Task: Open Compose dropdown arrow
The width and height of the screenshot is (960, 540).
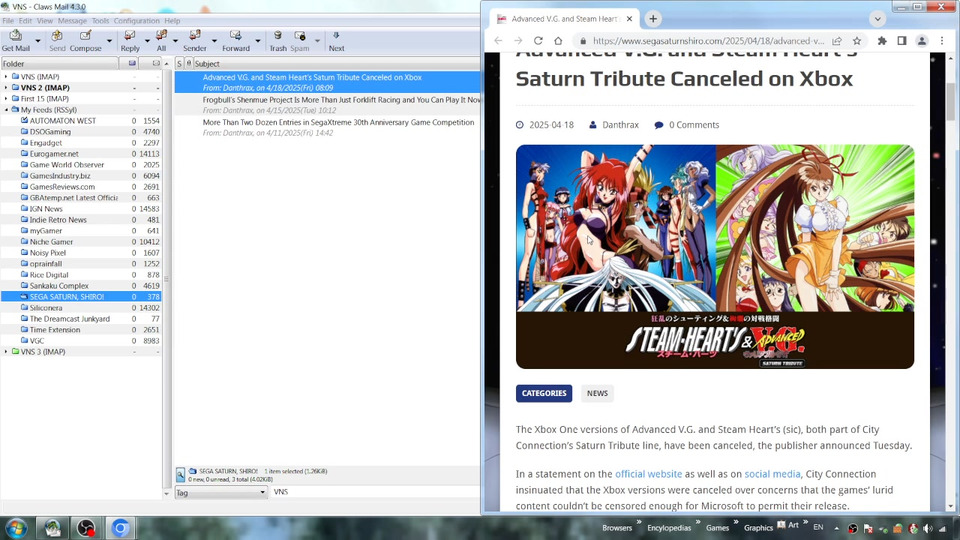Action: [x=109, y=41]
